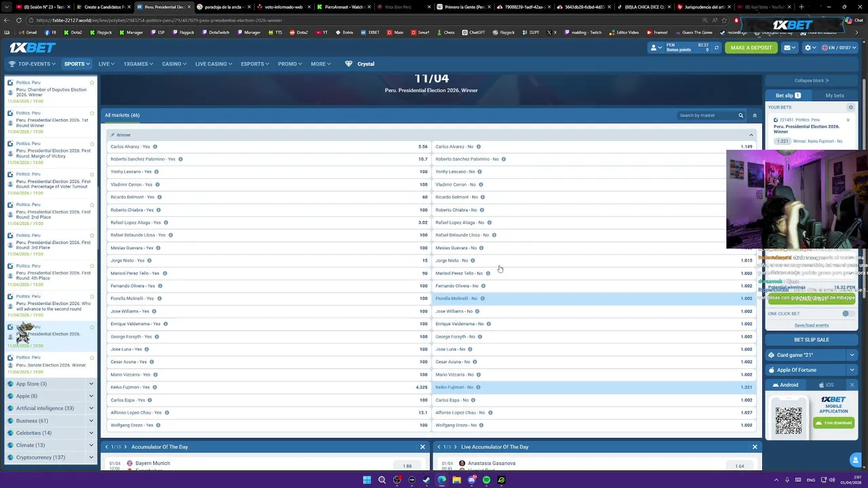
Task: Open the Save/load events link
Action: (811, 325)
